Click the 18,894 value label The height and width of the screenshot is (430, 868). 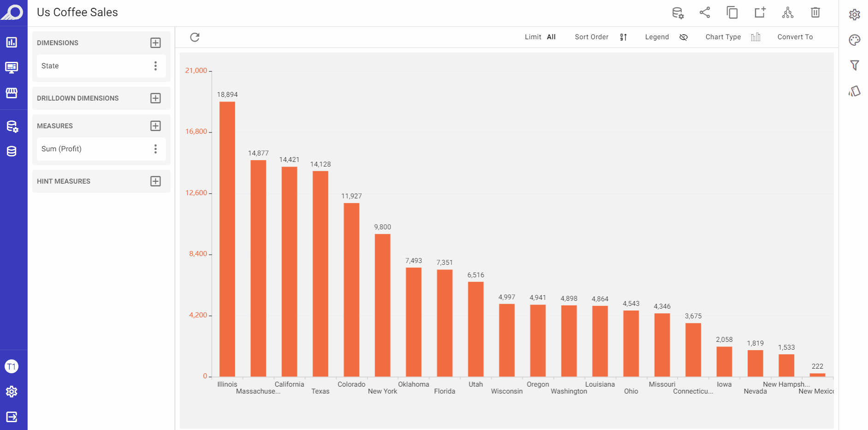(227, 95)
